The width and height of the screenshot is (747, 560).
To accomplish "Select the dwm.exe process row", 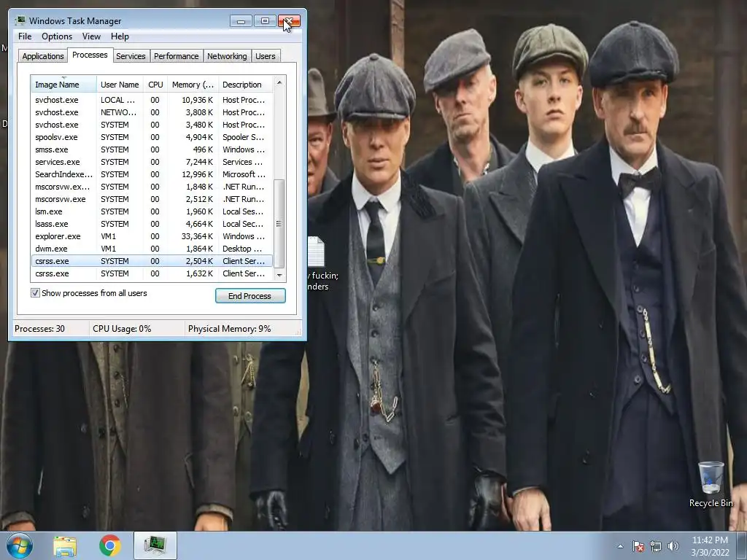I will [152, 249].
